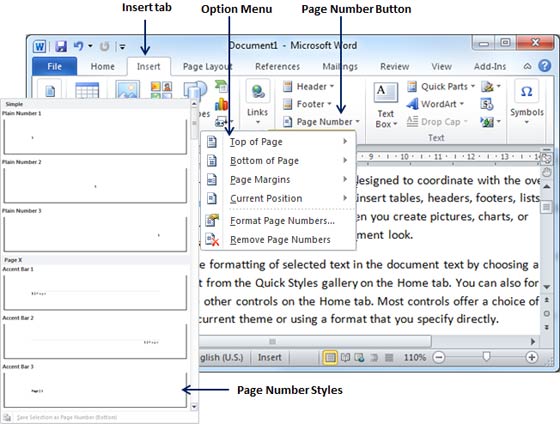Click Remove Page Numbers
Screen dimensions: 560x424
[279, 240]
